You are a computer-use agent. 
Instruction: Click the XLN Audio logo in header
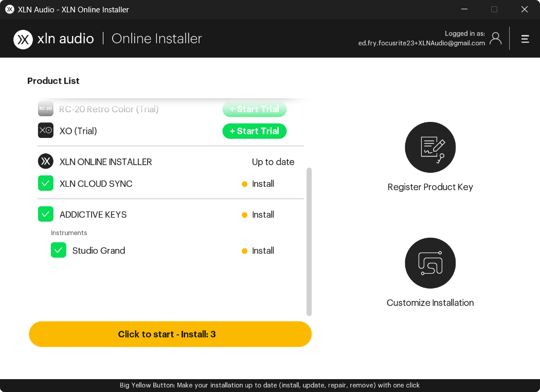(x=23, y=39)
